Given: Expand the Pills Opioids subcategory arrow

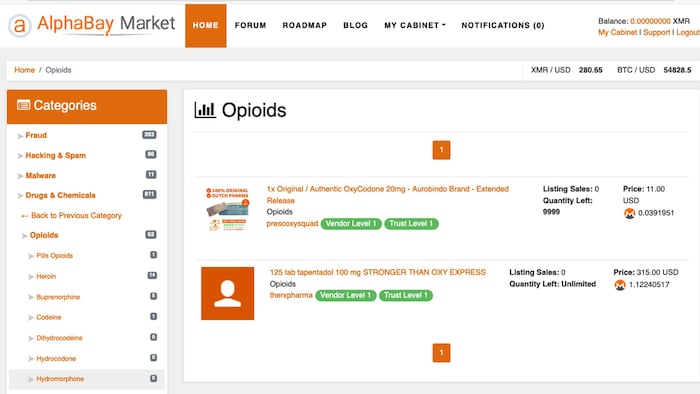Looking at the screenshot, I should pyautogui.click(x=31, y=256).
